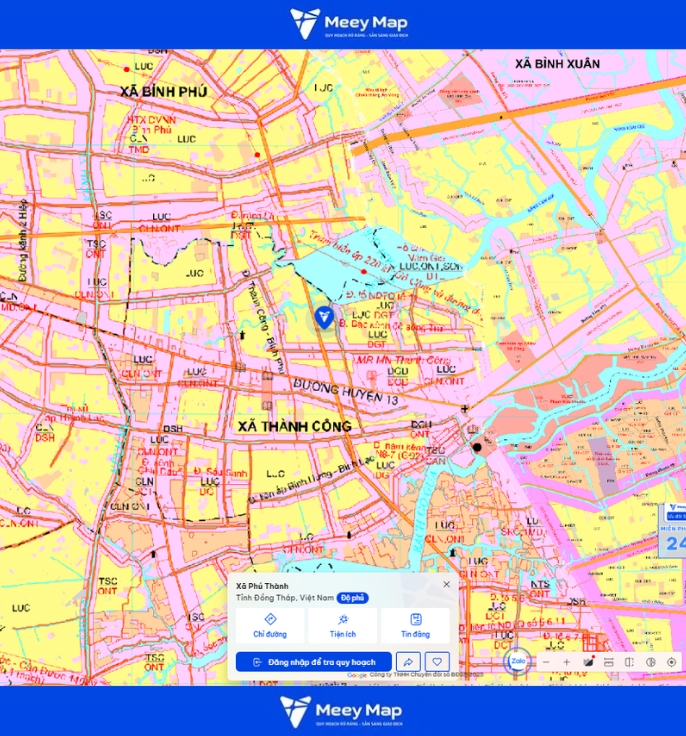Zoom out with the minus icon
Viewport: 686px width, 736px height.
pos(546,662)
